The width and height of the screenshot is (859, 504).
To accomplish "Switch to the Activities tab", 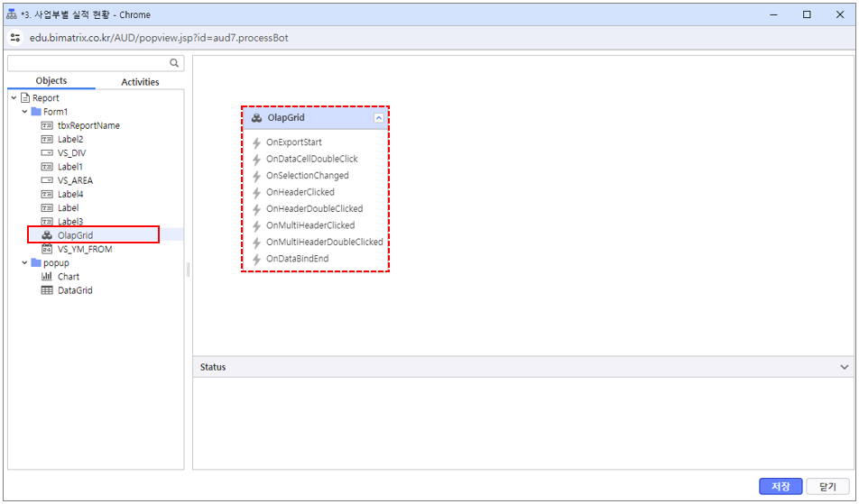I will 140,82.
